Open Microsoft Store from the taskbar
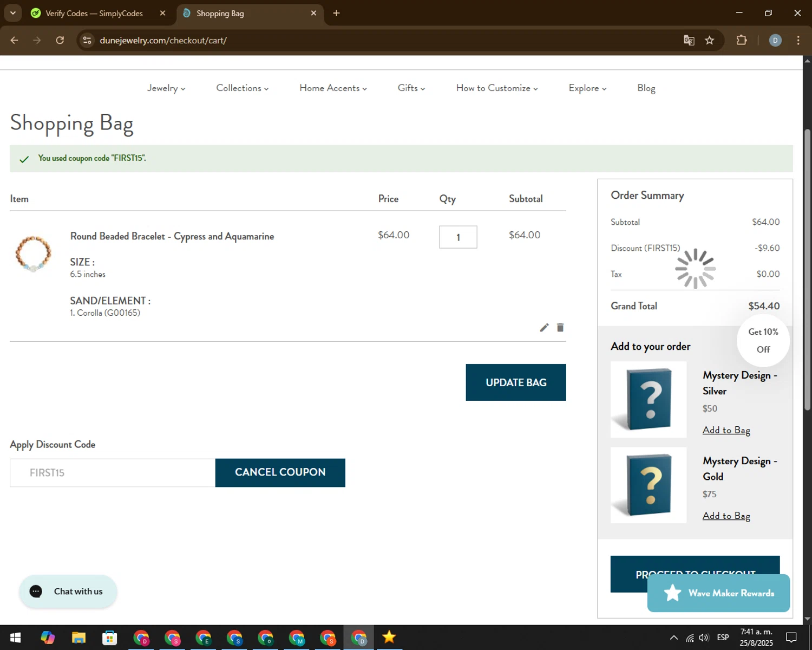812x650 pixels. (109, 638)
